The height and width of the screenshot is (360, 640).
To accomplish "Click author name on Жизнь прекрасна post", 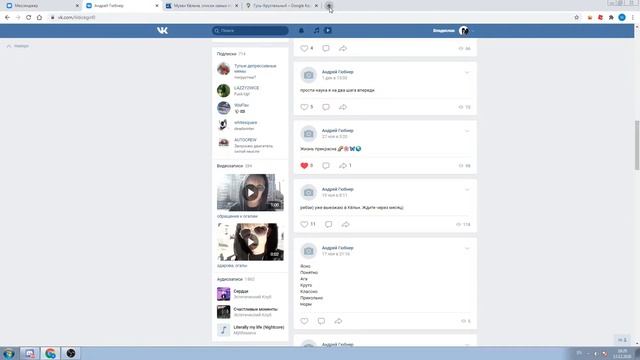I will click(338, 131).
